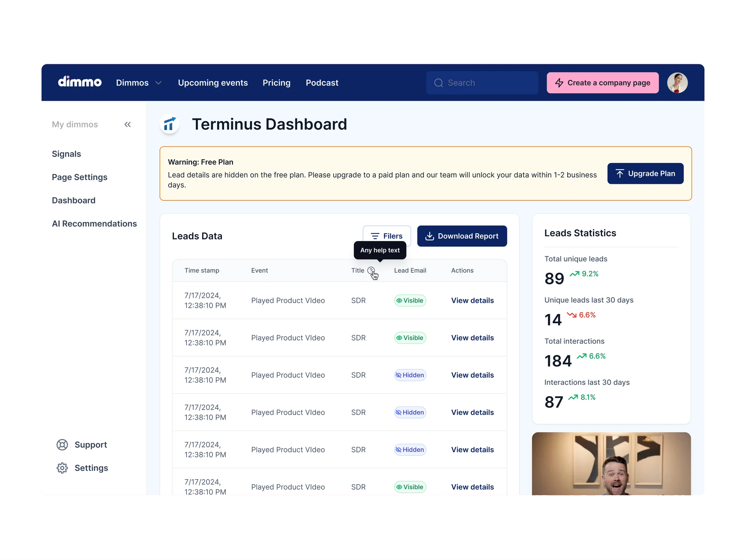This screenshot has height=560, width=746.
Task: Open Signals in the sidebar
Action: click(x=67, y=154)
